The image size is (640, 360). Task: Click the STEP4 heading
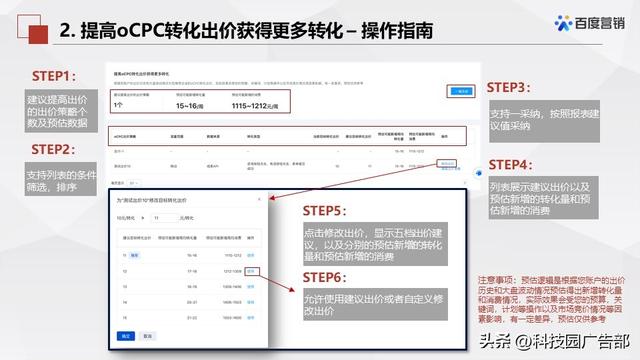[x=510, y=164]
